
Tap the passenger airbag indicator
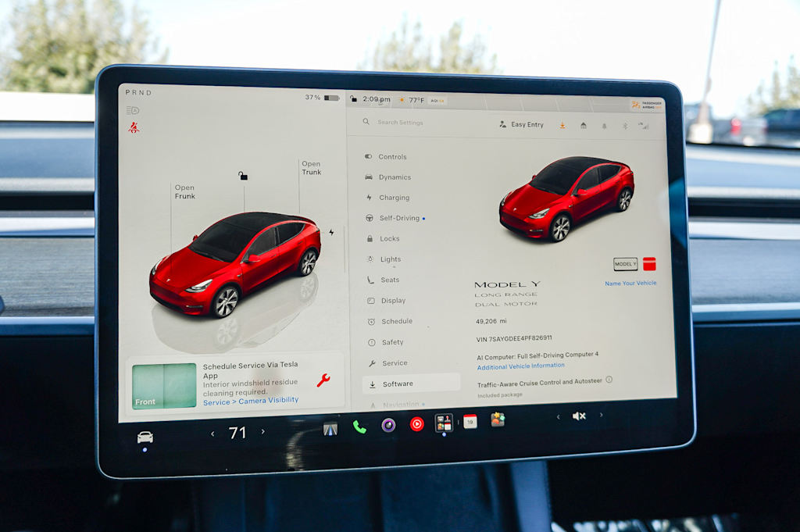pyautogui.click(x=646, y=105)
